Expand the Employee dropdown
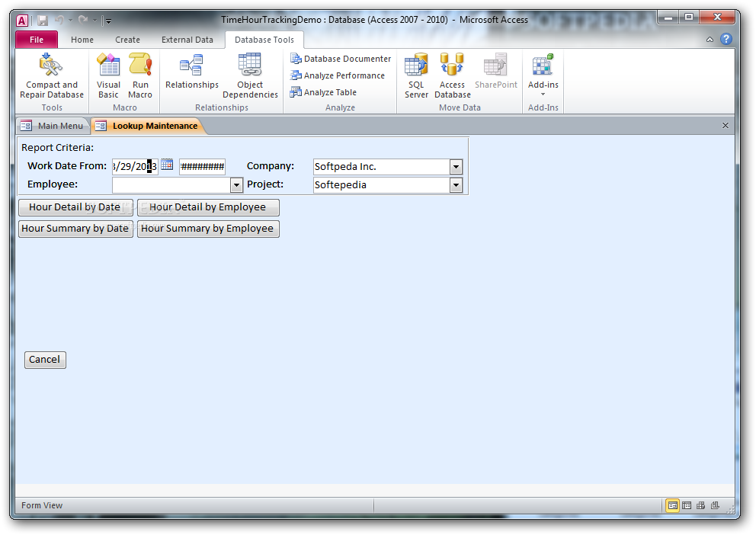Screen dimensions: 756x535 pos(236,185)
